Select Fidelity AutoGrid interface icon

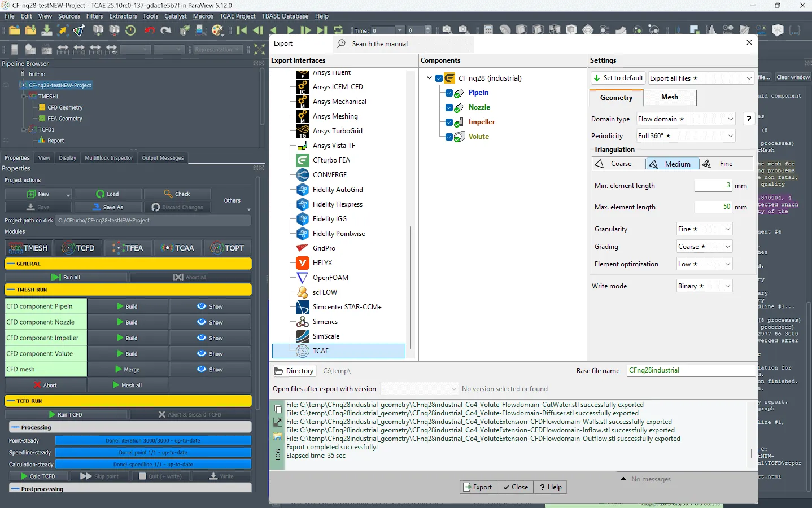click(303, 190)
